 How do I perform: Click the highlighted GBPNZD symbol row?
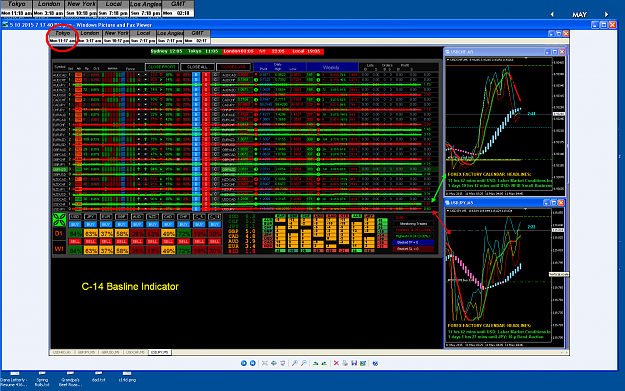246,169
